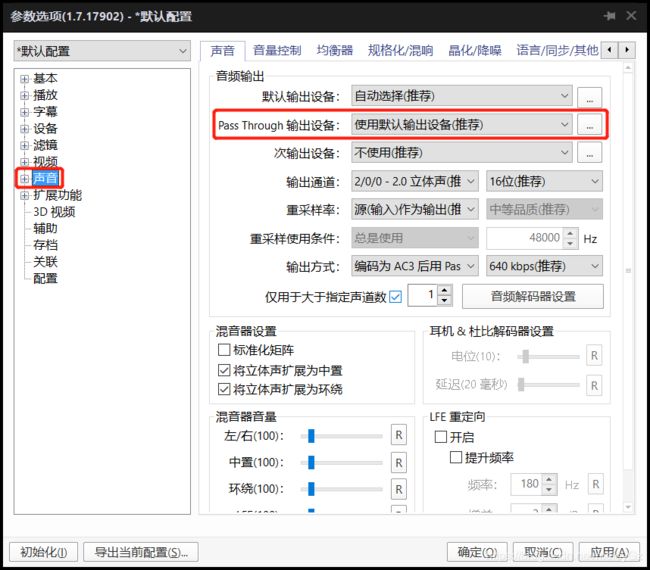Click the settings panel vertical scrollbar
The image size is (650, 570).
(x=628, y=288)
